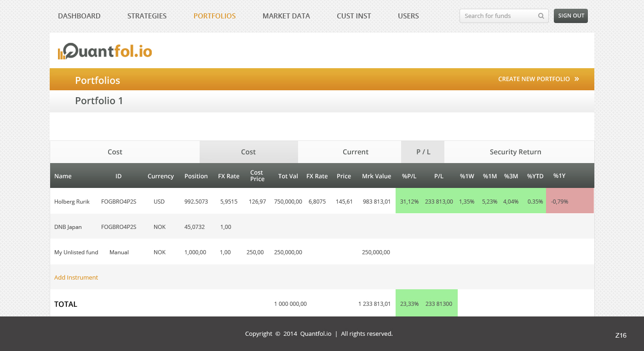Open the Dashboard menu item
This screenshot has height=351, width=644.
79,16
